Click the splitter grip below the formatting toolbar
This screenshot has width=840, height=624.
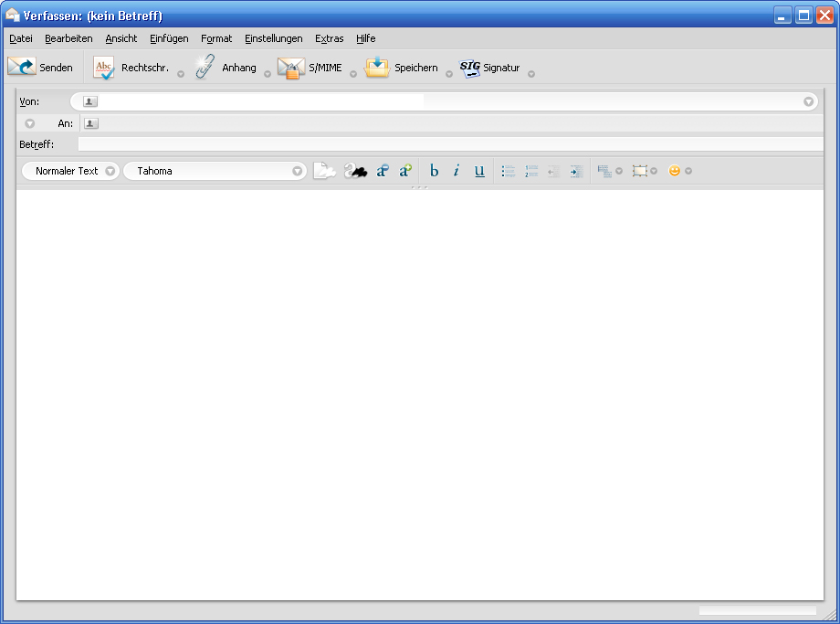coord(419,187)
